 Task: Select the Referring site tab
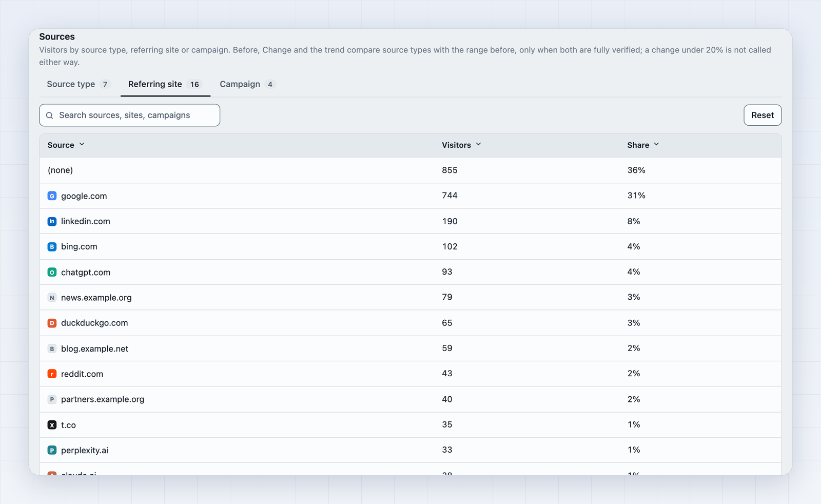coord(165,84)
